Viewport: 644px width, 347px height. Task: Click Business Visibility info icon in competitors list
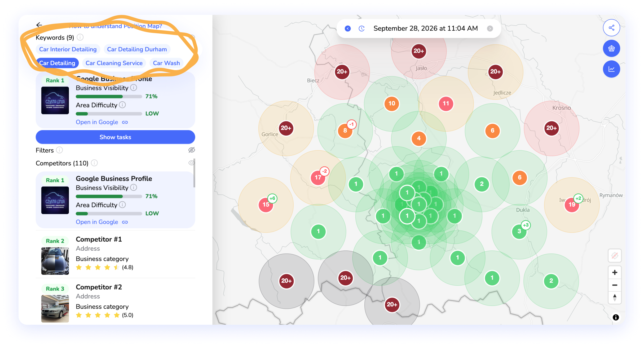click(x=134, y=187)
